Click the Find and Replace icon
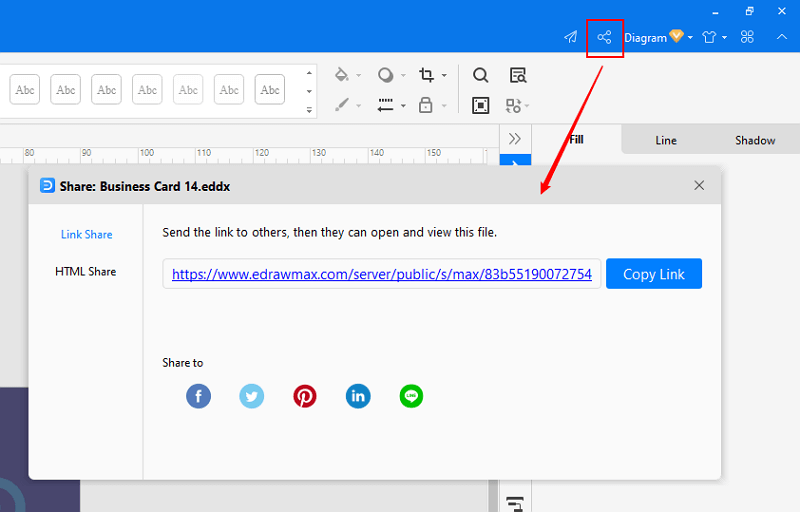Screen dimensions: 800x512 [518, 75]
